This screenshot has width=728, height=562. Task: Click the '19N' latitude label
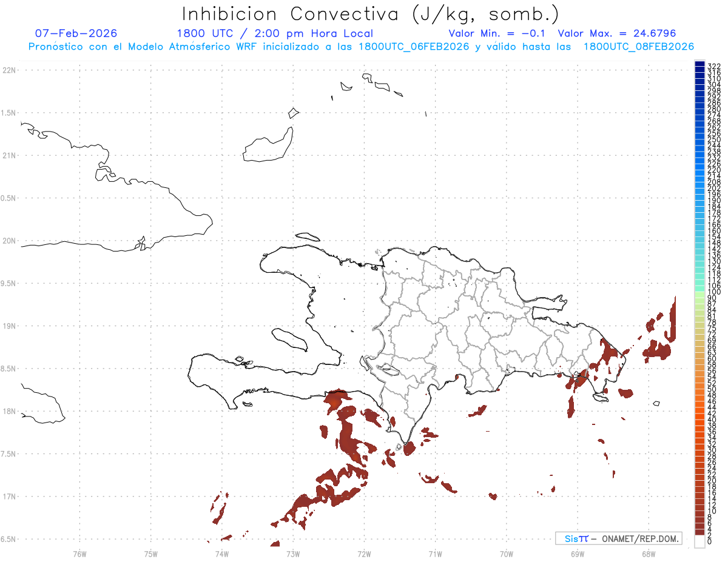click(x=9, y=326)
